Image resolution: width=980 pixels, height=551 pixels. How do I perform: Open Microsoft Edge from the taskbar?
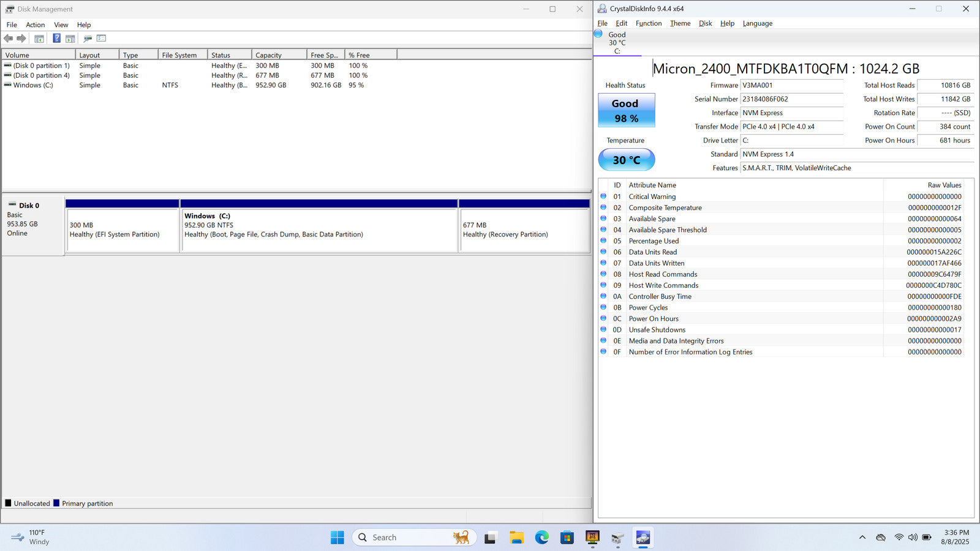coord(541,538)
